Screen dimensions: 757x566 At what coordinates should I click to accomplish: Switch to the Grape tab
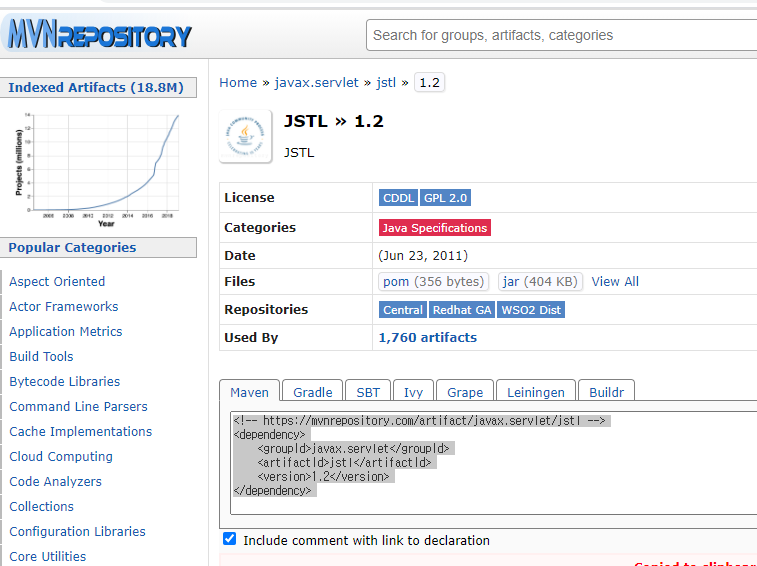(465, 392)
